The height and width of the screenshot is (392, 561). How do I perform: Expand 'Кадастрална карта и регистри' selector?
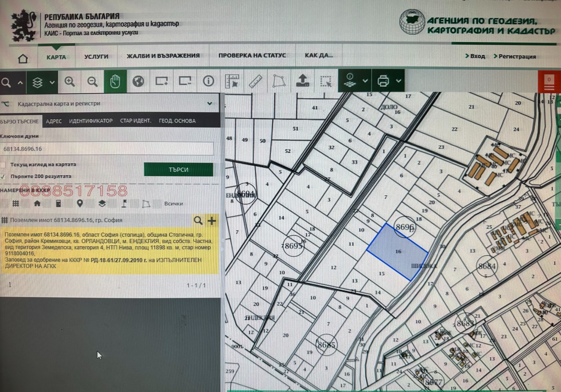[209, 104]
